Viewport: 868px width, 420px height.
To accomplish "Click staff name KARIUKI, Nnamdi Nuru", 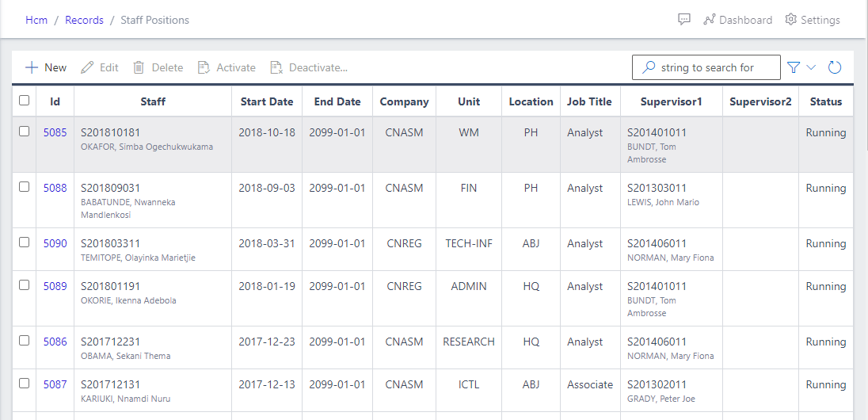I will pyautogui.click(x=125, y=399).
